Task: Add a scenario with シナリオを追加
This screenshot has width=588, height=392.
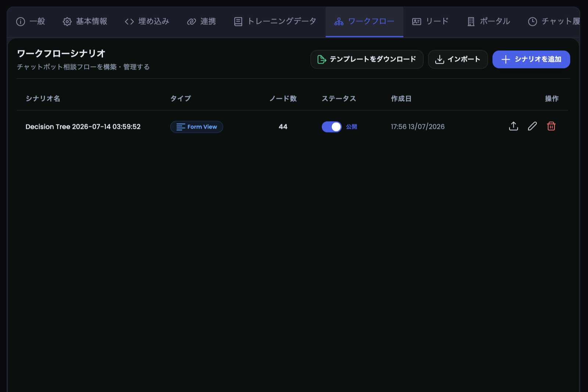Action: click(x=531, y=59)
